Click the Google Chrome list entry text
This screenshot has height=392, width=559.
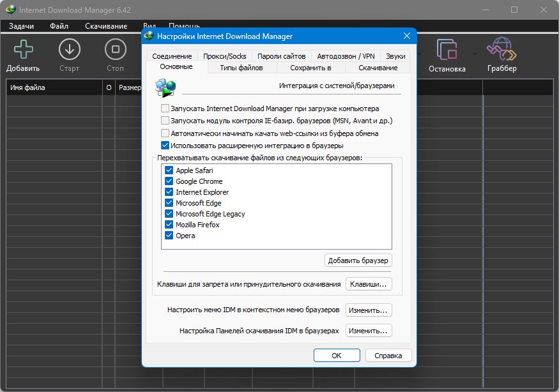pos(199,181)
